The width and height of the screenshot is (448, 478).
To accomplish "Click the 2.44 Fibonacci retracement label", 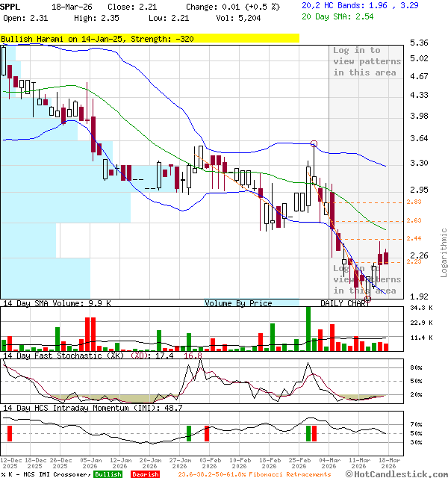I will point(414,238).
